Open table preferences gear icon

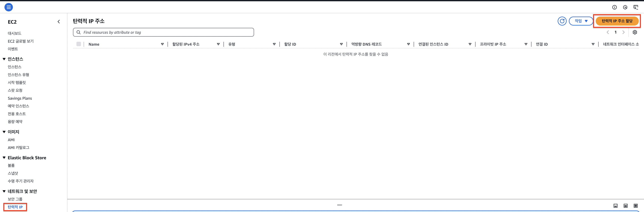[x=634, y=32]
